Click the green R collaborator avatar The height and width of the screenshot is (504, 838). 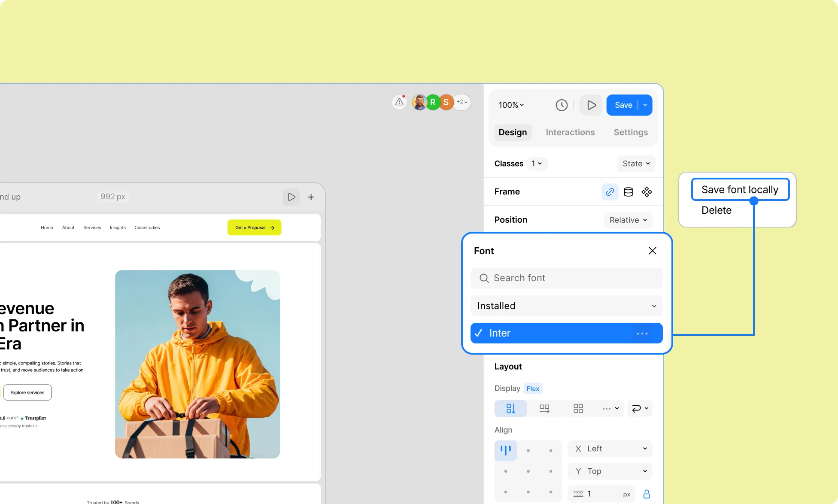433,102
